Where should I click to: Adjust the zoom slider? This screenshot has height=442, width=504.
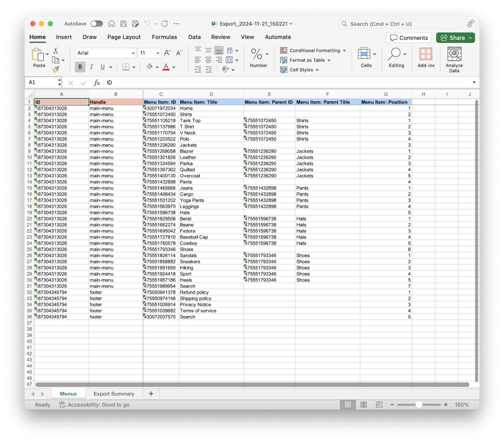[x=419, y=405]
